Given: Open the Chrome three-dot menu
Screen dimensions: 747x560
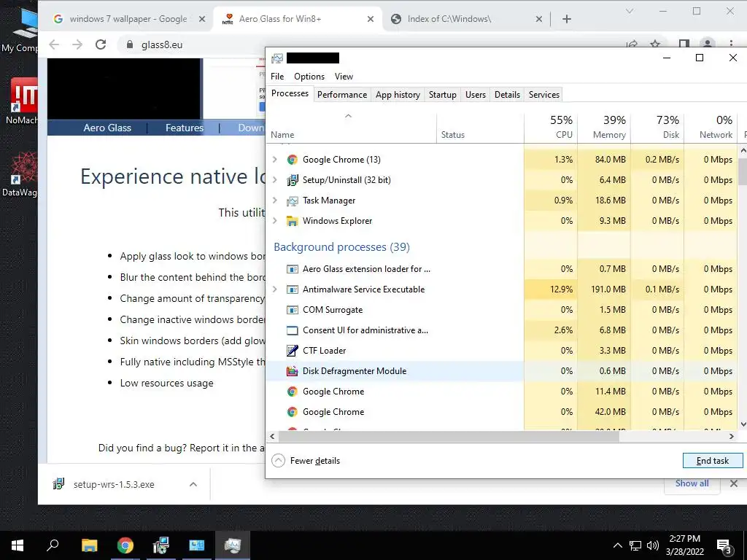Looking at the screenshot, I should (x=731, y=44).
